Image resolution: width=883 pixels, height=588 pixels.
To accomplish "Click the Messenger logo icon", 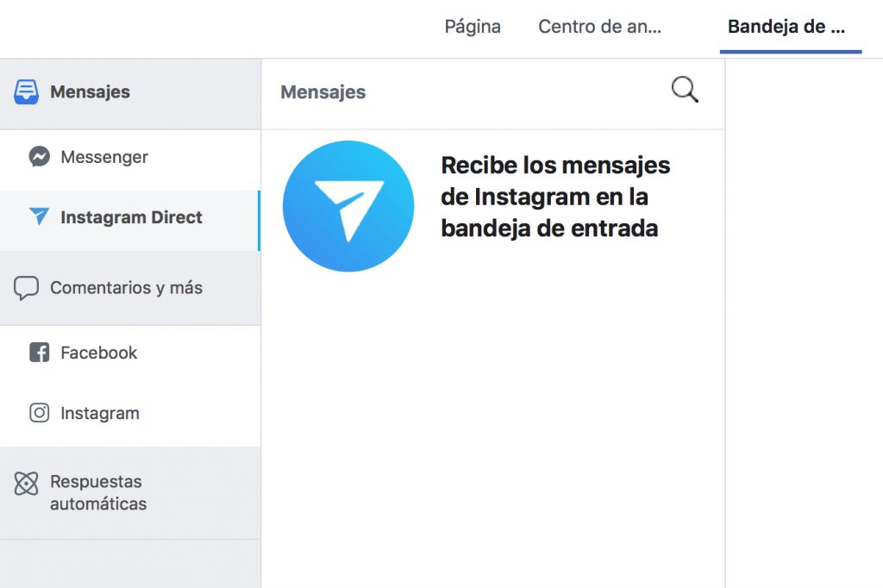I will (x=40, y=157).
